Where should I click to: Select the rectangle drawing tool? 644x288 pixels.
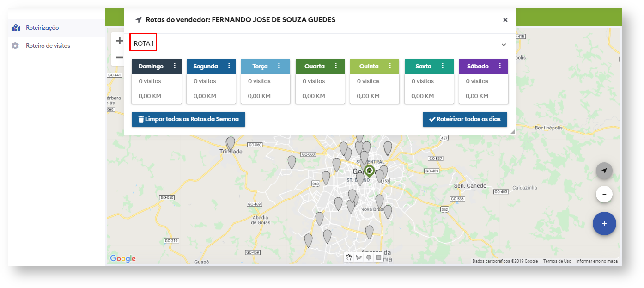pyautogui.click(x=378, y=257)
